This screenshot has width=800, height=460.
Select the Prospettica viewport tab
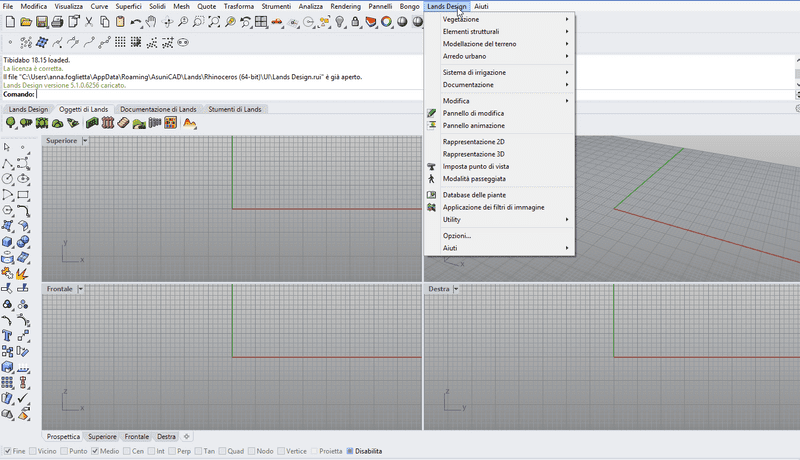[63, 437]
